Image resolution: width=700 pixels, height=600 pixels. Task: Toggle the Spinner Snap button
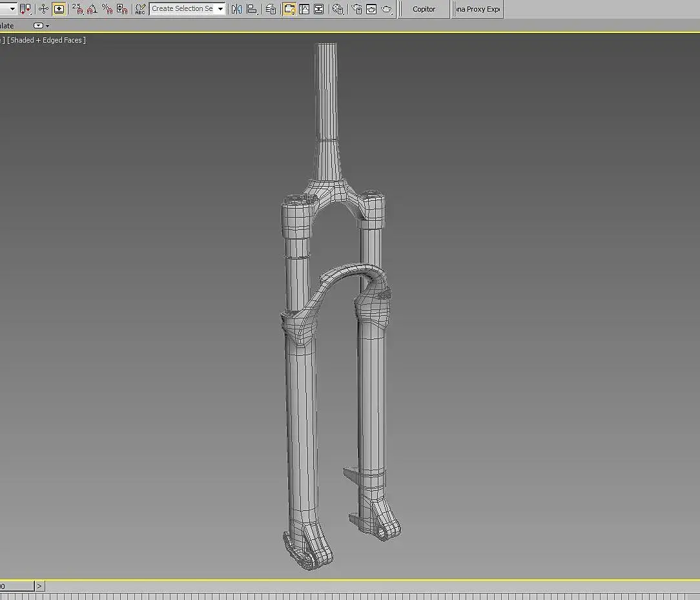click(122, 9)
